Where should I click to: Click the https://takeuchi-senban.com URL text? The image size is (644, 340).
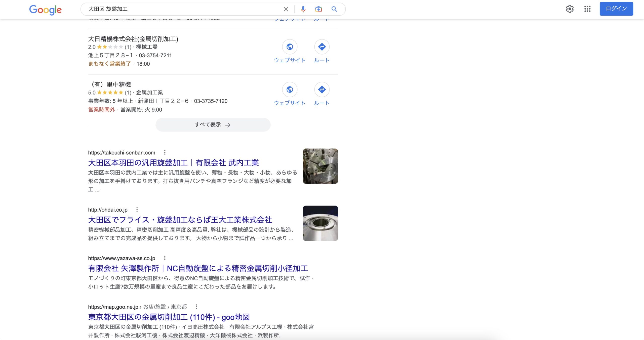[122, 153]
